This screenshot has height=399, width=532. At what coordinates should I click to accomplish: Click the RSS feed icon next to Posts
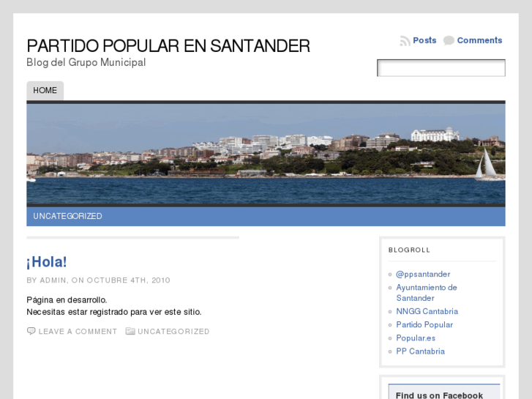point(405,41)
